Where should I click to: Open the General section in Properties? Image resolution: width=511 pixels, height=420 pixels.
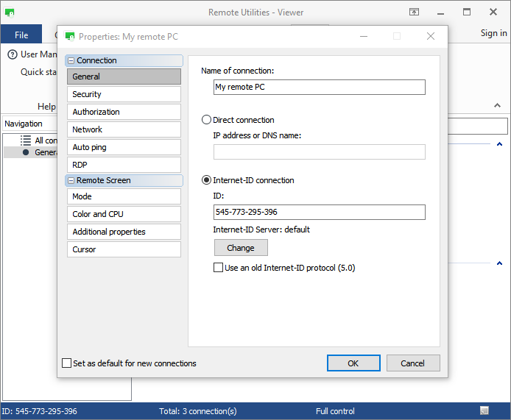[124, 76]
